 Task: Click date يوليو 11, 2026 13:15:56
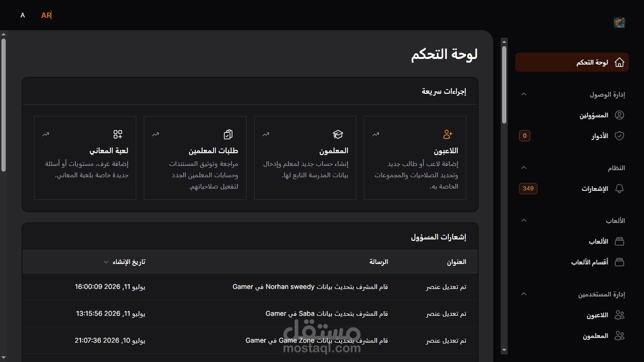click(111, 313)
